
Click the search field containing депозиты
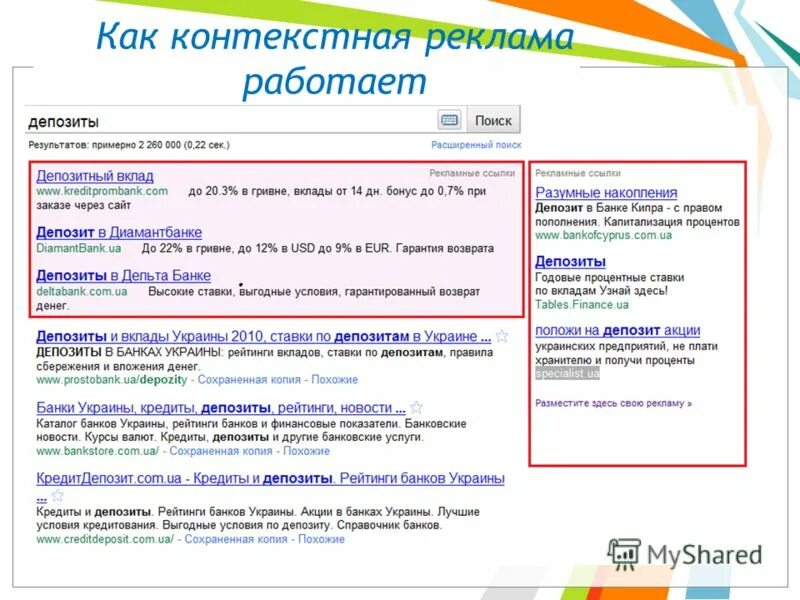(231, 121)
